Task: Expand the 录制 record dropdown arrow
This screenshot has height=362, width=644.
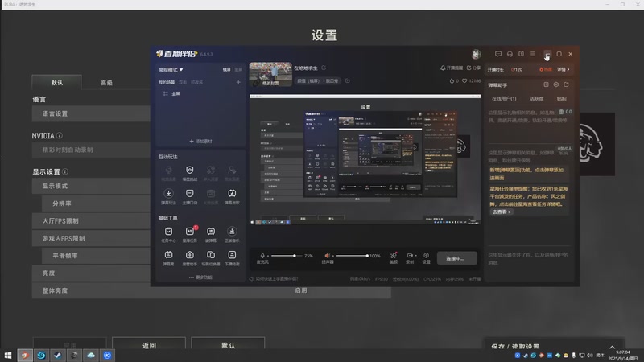Action: [415, 256]
